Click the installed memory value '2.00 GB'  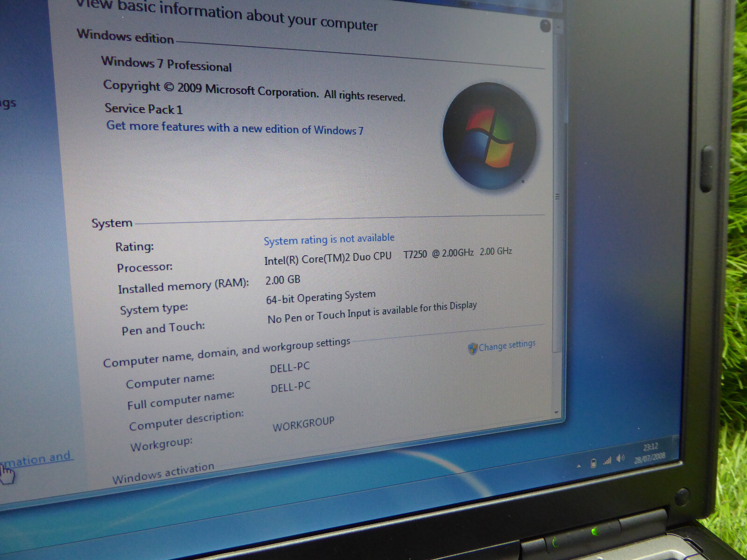283,280
